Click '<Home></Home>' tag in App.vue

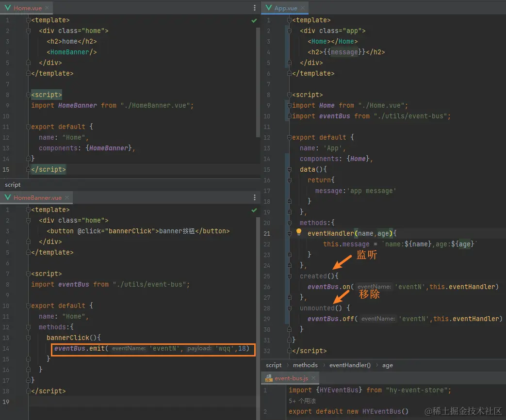[x=333, y=41]
